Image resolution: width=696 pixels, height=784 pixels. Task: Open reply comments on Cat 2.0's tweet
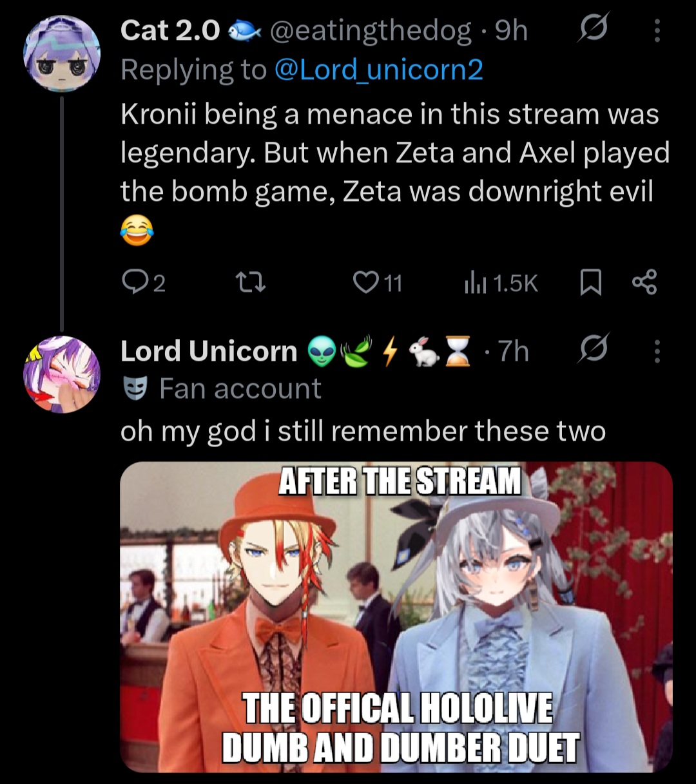click(144, 283)
